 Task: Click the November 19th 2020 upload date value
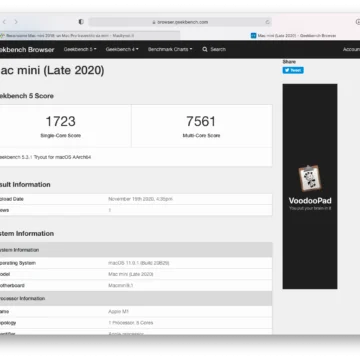coord(140,199)
